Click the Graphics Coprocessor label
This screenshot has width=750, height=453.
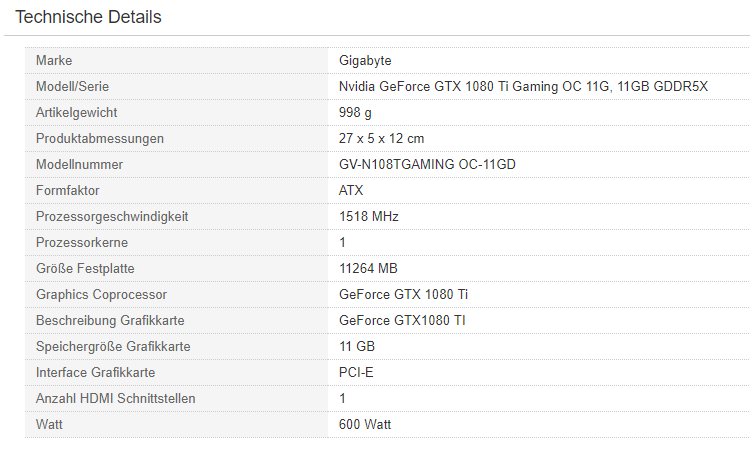tap(101, 294)
